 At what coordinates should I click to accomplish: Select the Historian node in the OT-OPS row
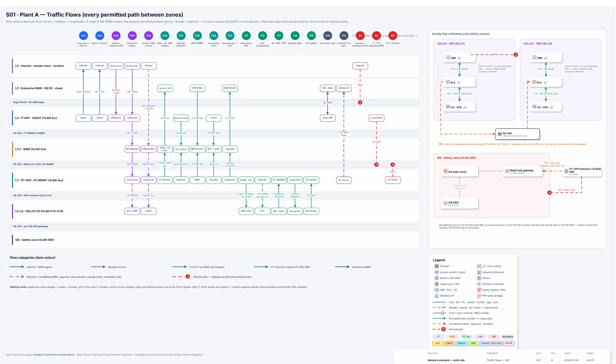(x=181, y=180)
